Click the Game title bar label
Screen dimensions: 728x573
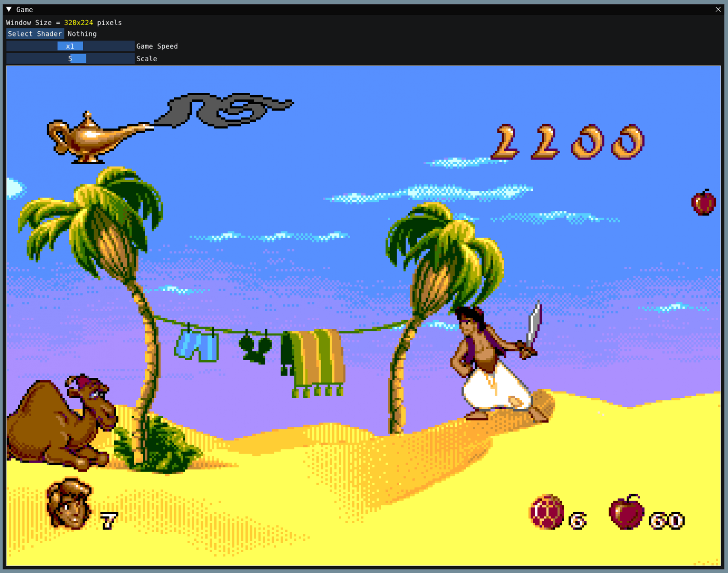(23, 9)
